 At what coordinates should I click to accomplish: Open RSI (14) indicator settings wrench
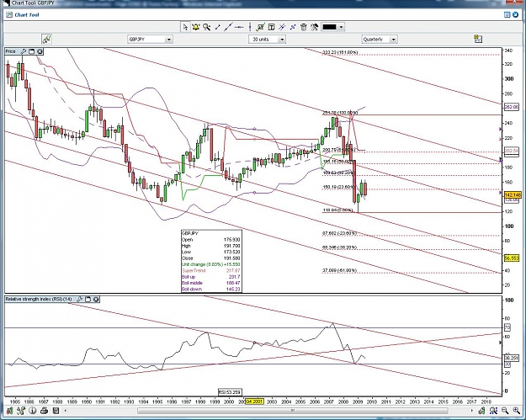pos(79,300)
